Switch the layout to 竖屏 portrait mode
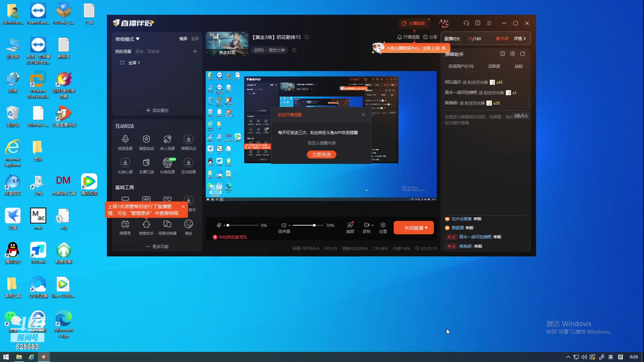The width and height of the screenshot is (644, 362). pos(195,39)
